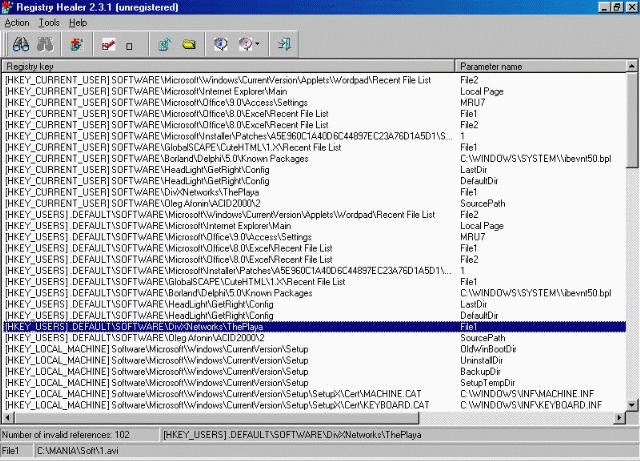Select HKEY_LOCAL_MACHINE SetupX\Cert\KEYBOARD.CAT row
The image size is (640, 461).
(x=314, y=405)
